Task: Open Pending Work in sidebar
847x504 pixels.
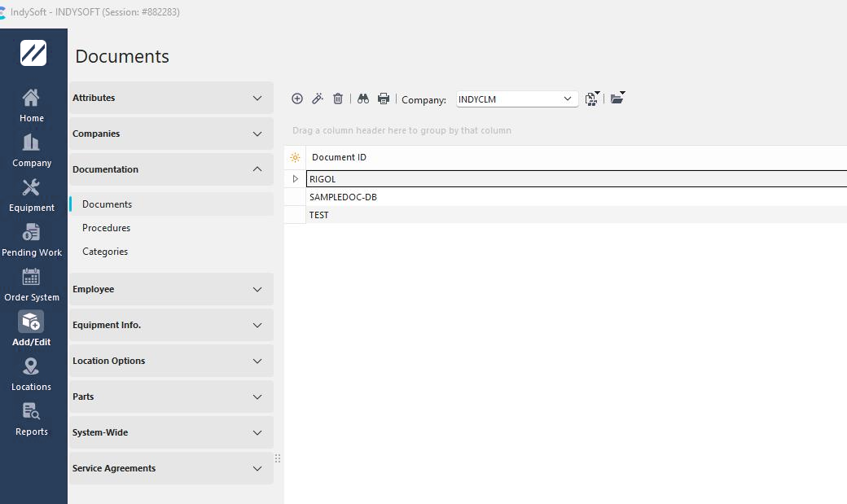Action: 31,240
